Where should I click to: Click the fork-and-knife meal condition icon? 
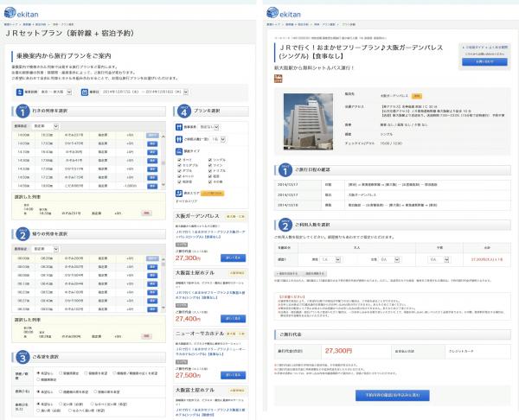click(178, 126)
